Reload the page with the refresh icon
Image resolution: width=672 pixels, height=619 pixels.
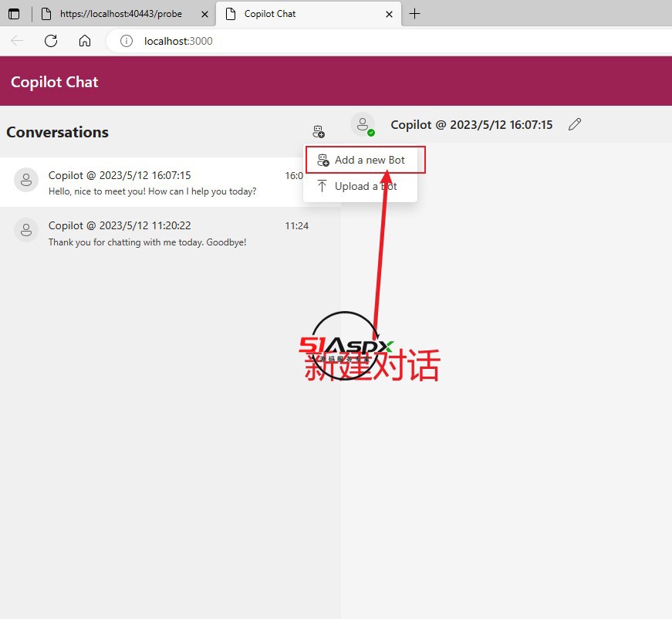click(51, 41)
